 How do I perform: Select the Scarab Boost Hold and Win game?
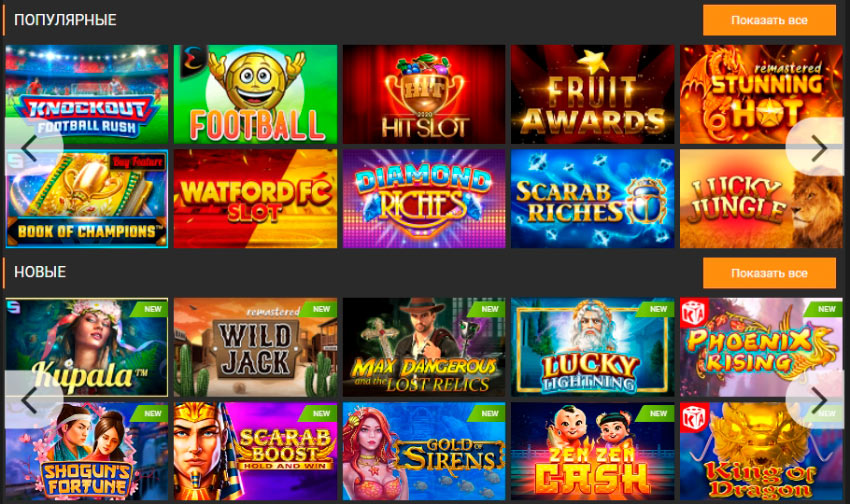(255, 451)
